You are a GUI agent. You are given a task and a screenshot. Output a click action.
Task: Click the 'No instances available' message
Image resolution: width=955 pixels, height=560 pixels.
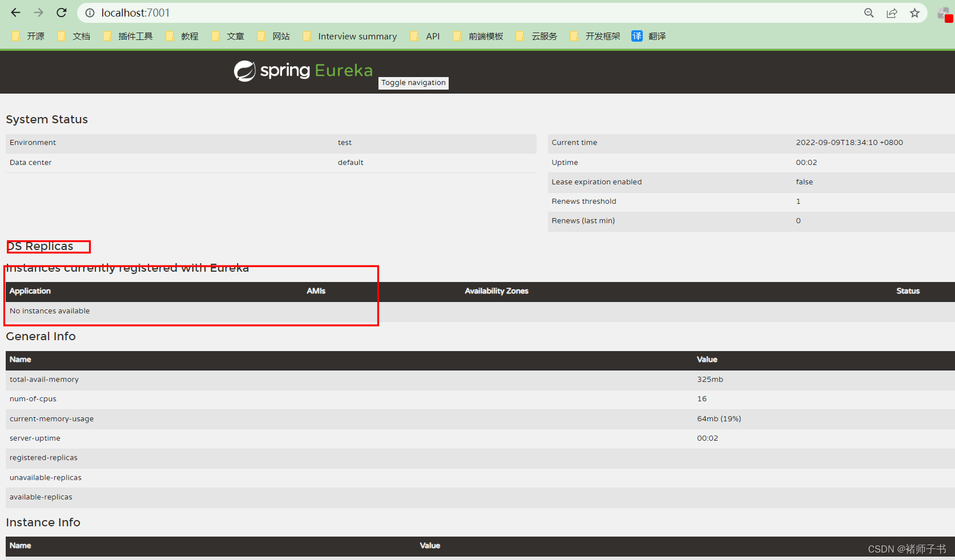pyautogui.click(x=50, y=311)
